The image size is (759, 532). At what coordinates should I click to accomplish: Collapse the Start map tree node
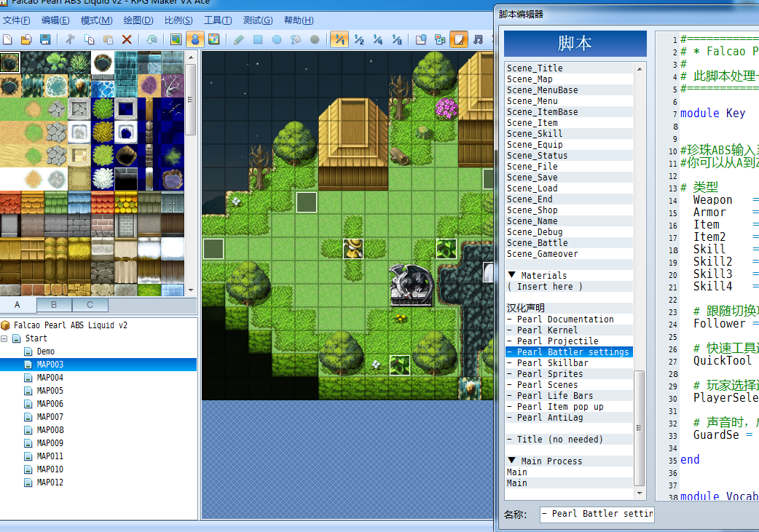[4, 338]
